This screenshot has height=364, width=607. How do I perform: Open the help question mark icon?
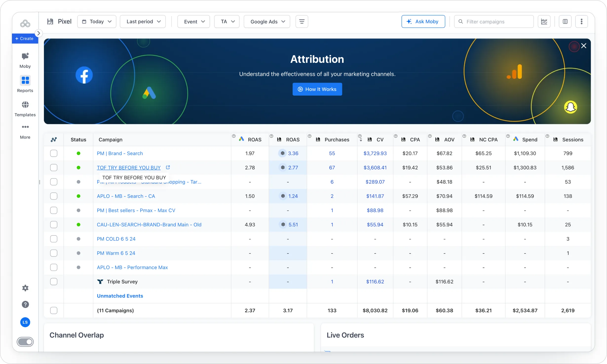pyautogui.click(x=25, y=304)
